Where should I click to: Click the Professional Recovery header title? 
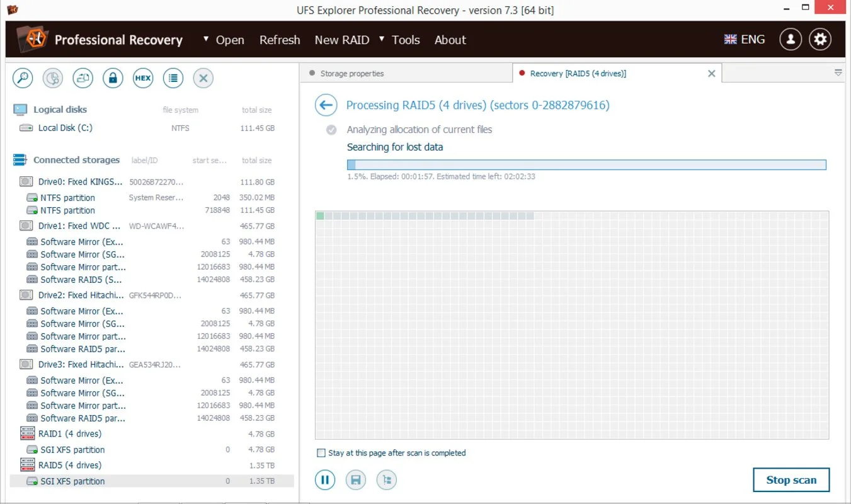pos(118,40)
